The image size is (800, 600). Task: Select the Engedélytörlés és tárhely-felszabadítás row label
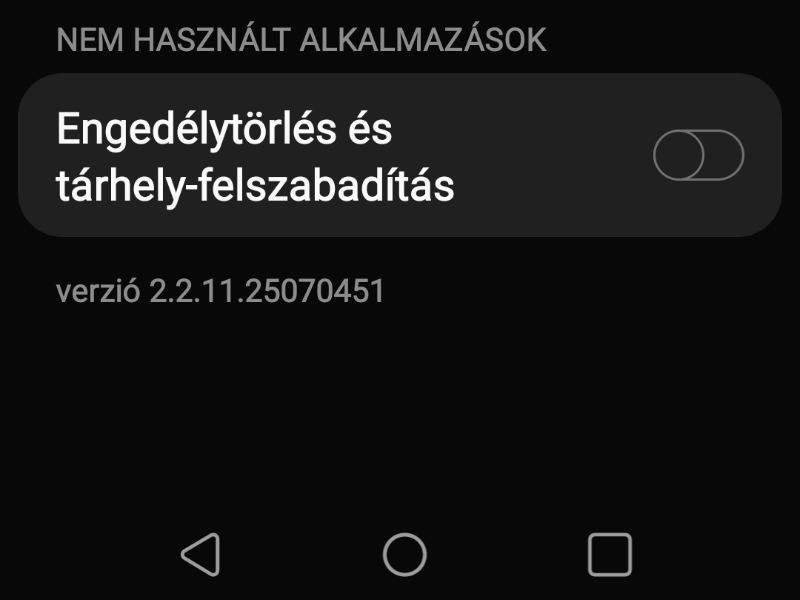click(255, 158)
